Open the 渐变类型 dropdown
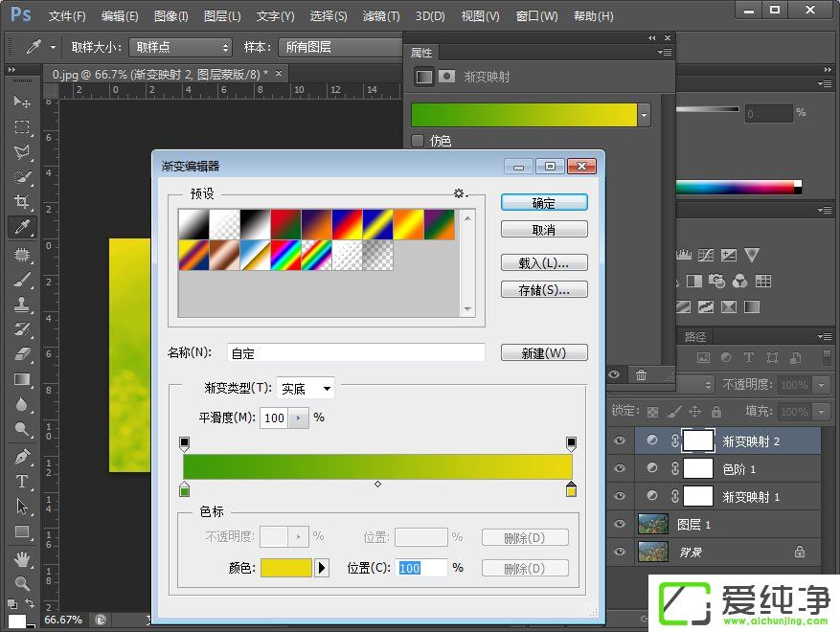The image size is (840, 632). pos(306,389)
